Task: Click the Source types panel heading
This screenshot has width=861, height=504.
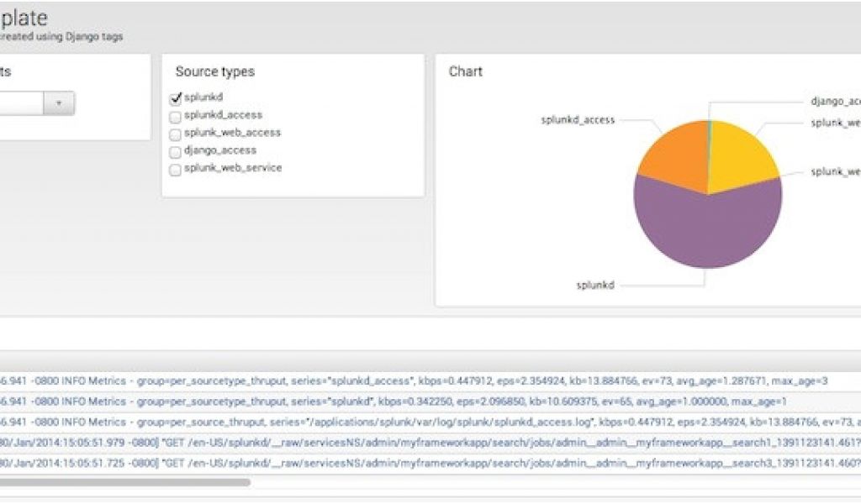Action: 215,72
